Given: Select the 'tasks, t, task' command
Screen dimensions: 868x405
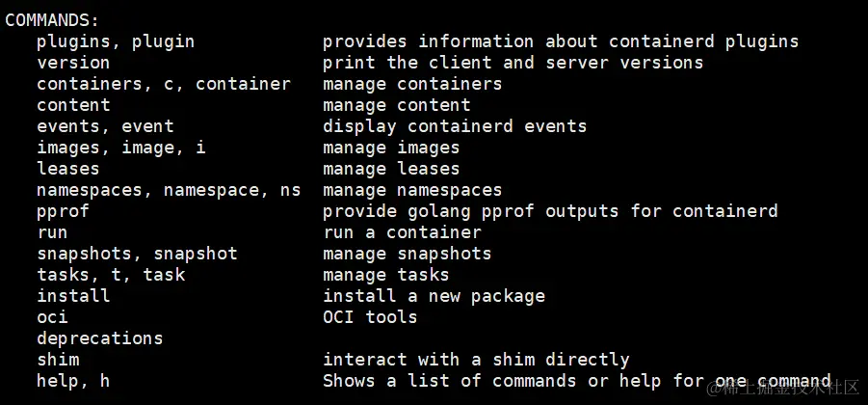Looking at the screenshot, I should (x=111, y=275).
